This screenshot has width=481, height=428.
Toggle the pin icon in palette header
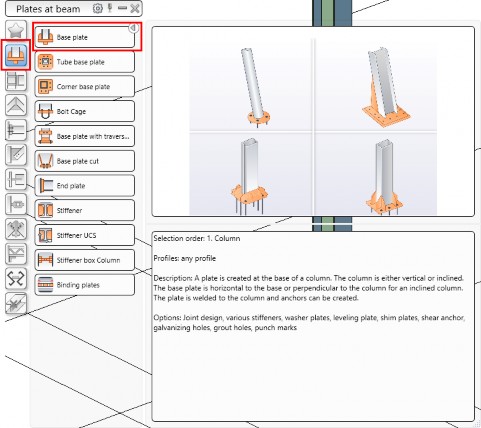(x=110, y=8)
